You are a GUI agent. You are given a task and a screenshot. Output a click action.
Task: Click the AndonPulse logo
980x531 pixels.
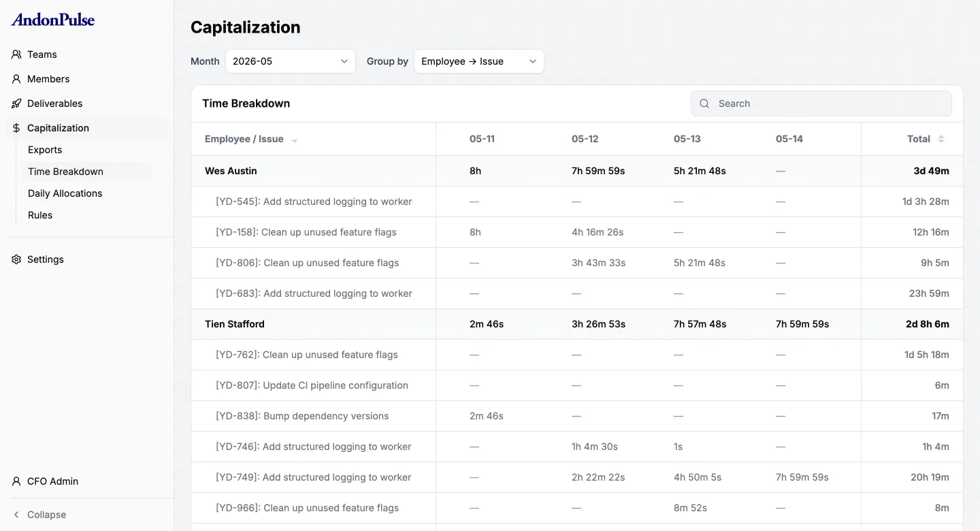[53, 20]
